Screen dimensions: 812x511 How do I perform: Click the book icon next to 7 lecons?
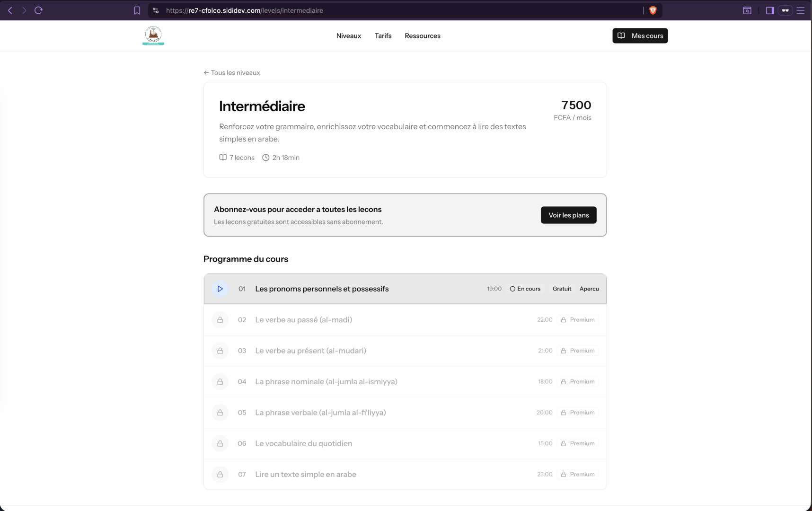[x=222, y=158]
